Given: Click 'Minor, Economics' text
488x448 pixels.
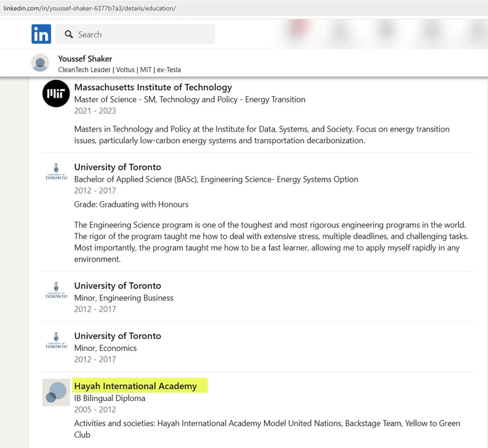Looking at the screenshot, I should click(x=105, y=348).
